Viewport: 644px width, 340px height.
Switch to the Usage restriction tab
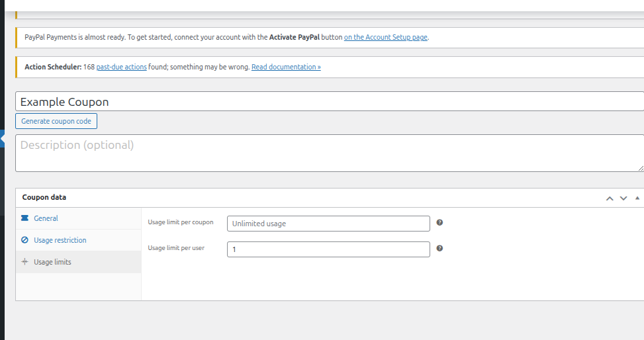[60, 240]
